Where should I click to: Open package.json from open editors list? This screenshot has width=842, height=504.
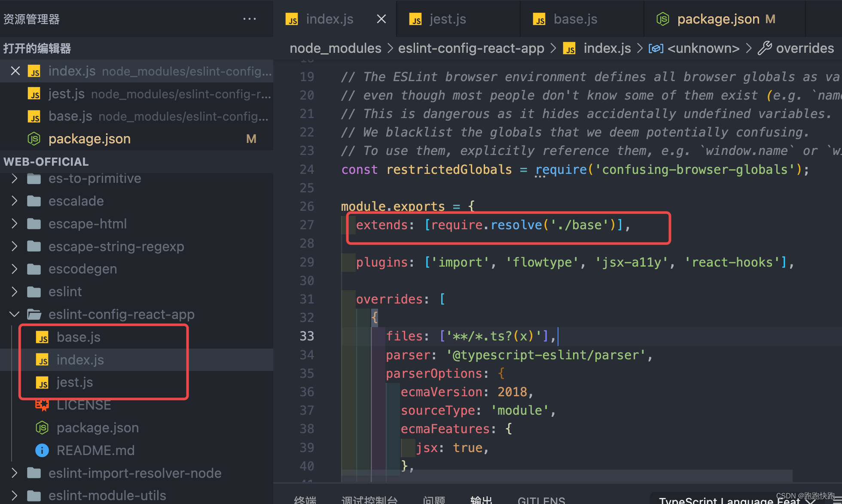[137, 139]
